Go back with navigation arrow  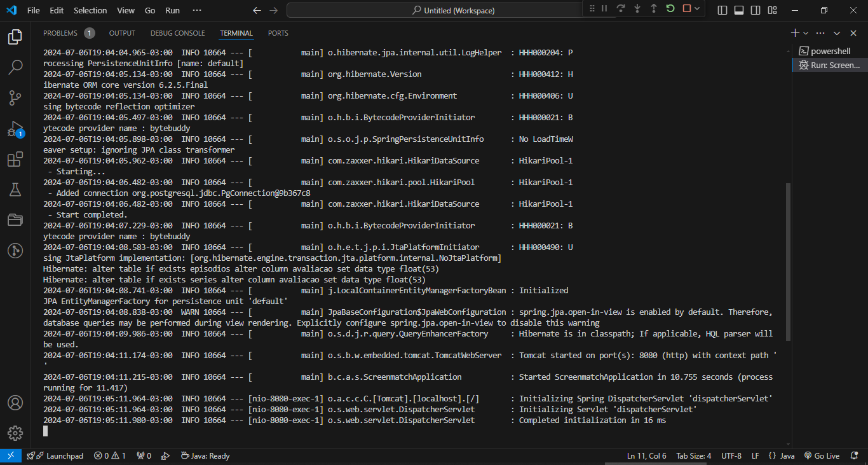point(257,10)
